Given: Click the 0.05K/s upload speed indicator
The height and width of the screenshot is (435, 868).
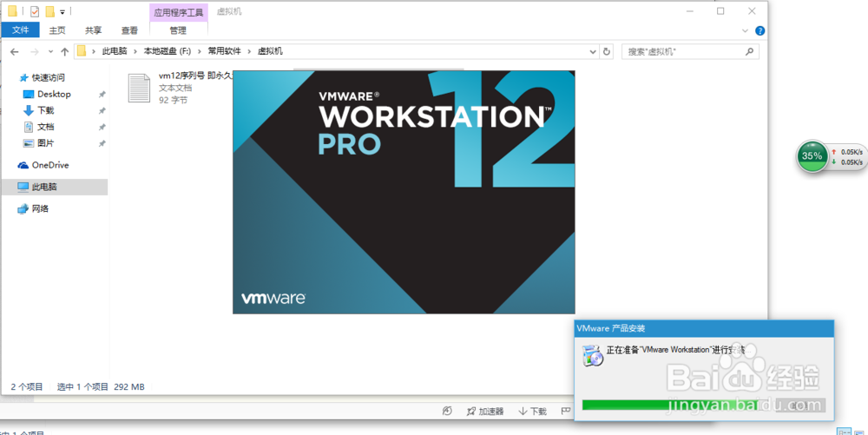Looking at the screenshot, I should click(847, 151).
